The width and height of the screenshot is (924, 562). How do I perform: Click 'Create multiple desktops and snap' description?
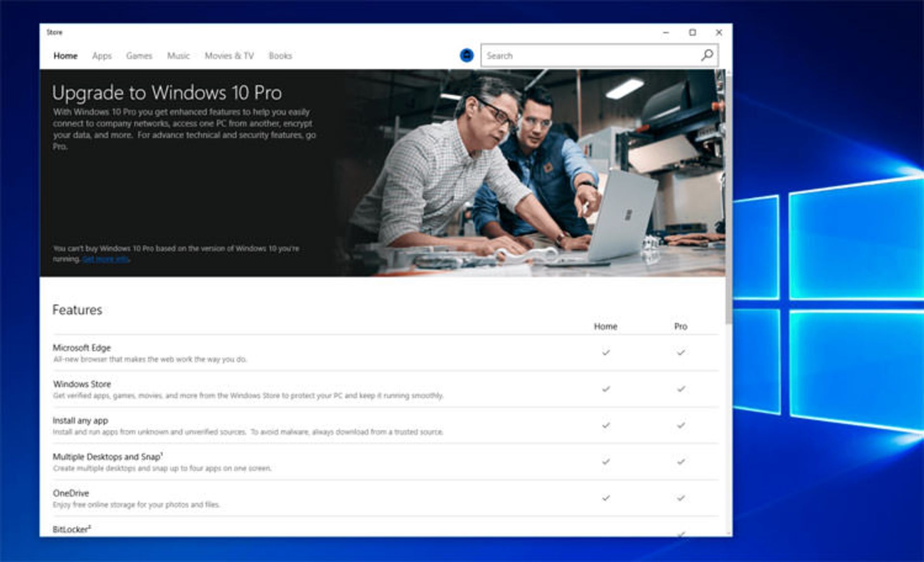(162, 468)
